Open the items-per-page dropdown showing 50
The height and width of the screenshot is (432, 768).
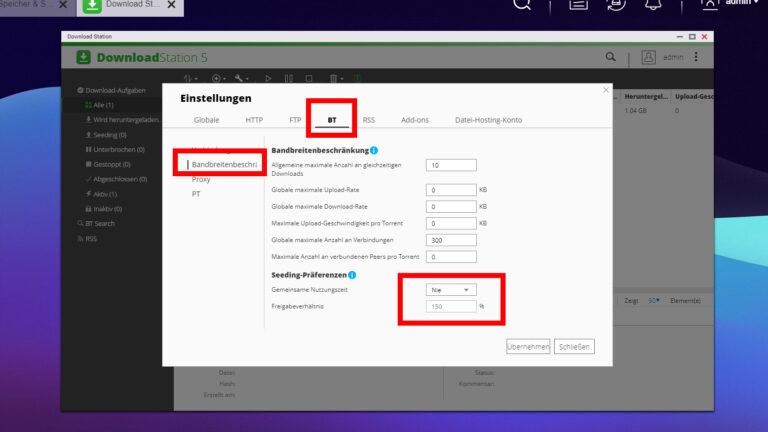[654, 301]
